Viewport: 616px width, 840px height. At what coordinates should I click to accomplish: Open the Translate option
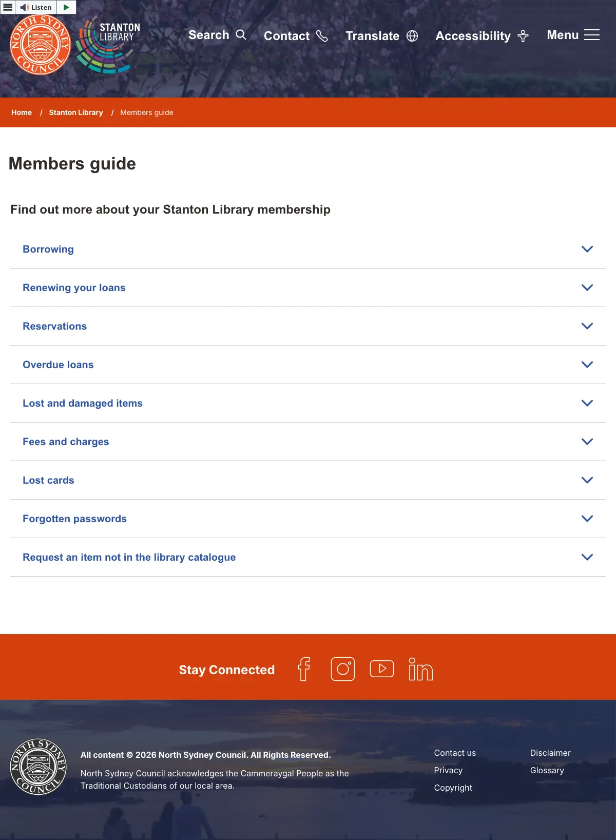tap(381, 36)
